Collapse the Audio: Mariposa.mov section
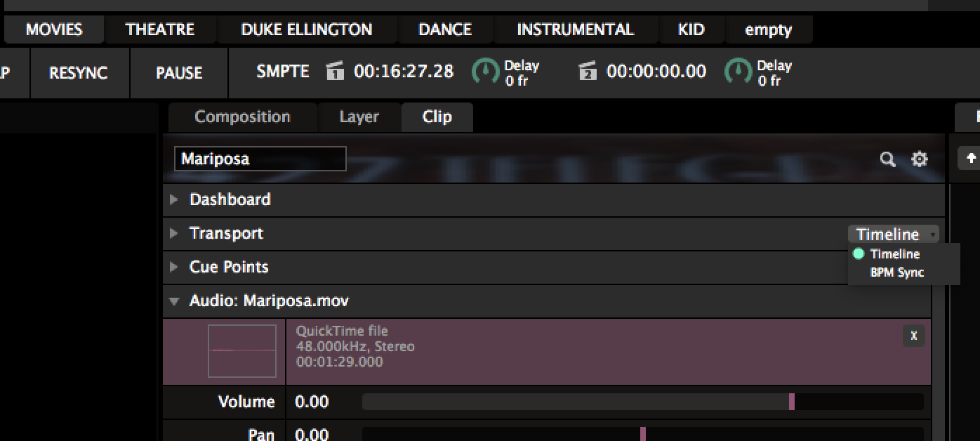This screenshot has height=441, width=980. [174, 301]
